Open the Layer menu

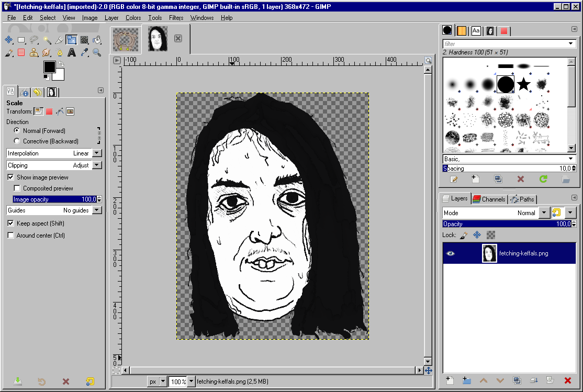(x=111, y=17)
